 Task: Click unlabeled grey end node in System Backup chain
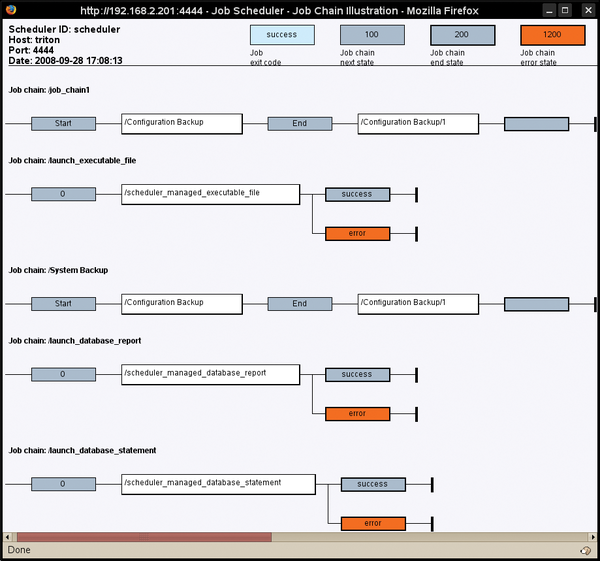pyautogui.click(x=536, y=304)
